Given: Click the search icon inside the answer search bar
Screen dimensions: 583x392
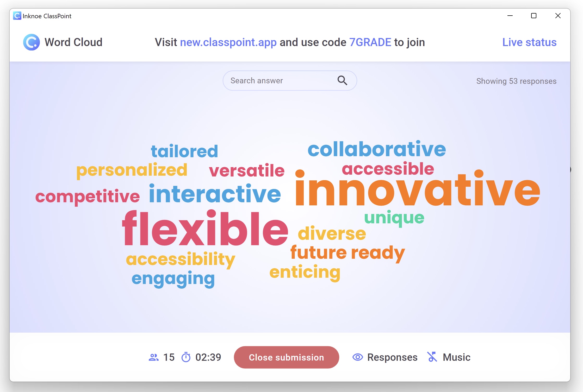Looking at the screenshot, I should (x=342, y=80).
